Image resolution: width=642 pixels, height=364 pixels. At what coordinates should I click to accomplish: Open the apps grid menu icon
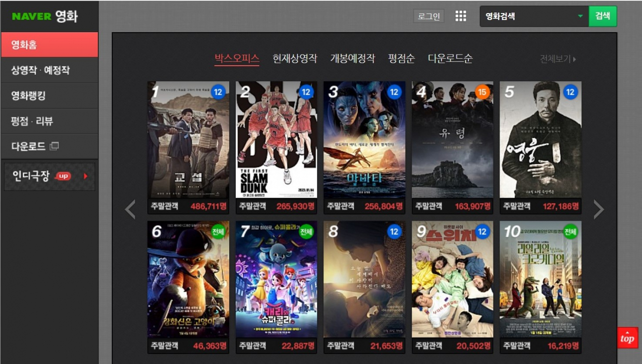pyautogui.click(x=461, y=16)
